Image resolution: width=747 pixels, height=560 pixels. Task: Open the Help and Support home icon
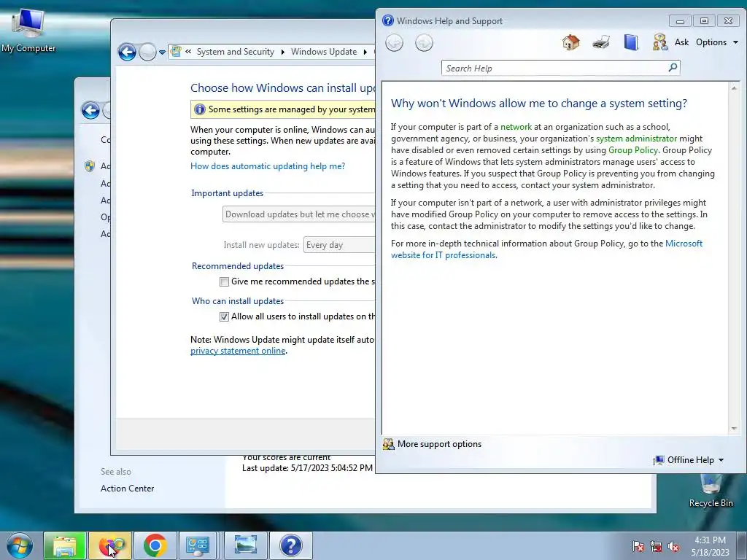570,42
